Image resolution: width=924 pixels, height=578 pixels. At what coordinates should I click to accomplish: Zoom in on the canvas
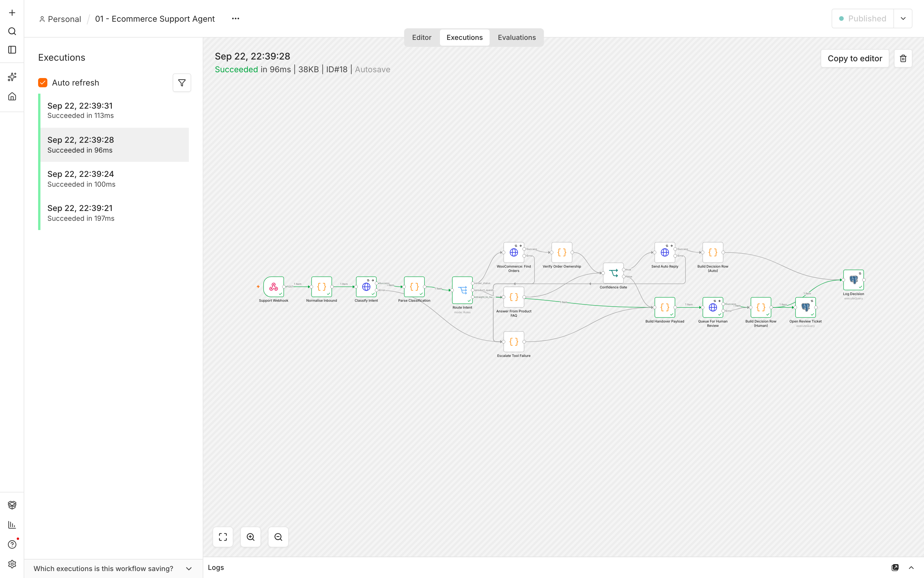pos(250,537)
